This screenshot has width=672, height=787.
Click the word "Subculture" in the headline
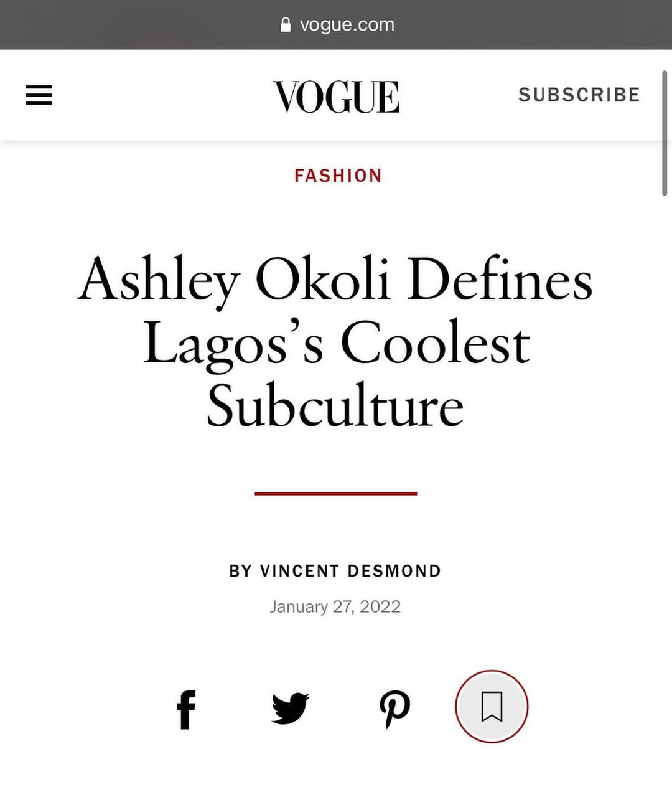pyautogui.click(x=335, y=407)
